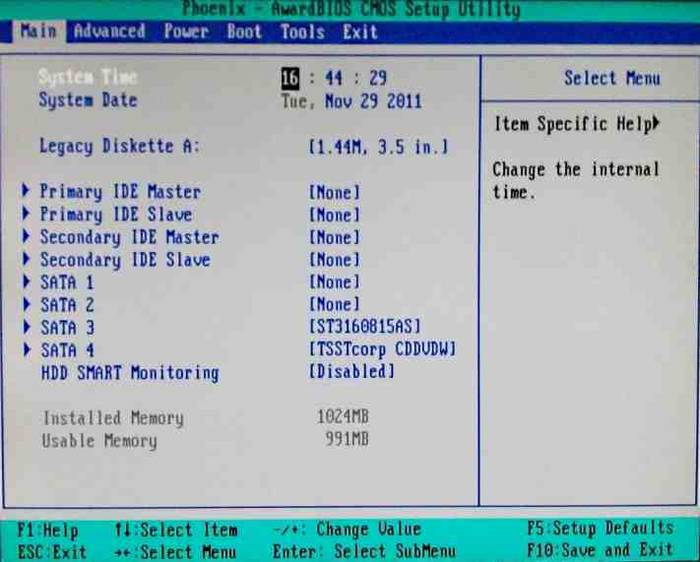Click the arrow icon beside Secondary IDE Slave
Image resolution: width=700 pixels, height=562 pixels.
[x=26, y=259]
